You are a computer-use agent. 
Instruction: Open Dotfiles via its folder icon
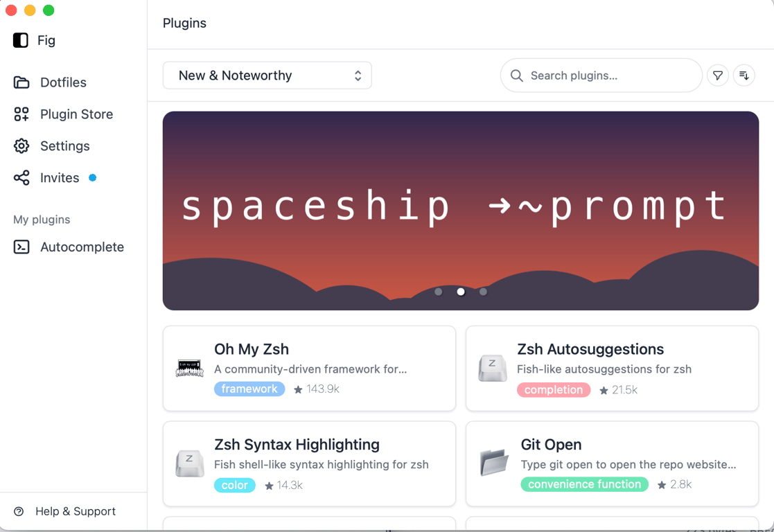point(21,82)
